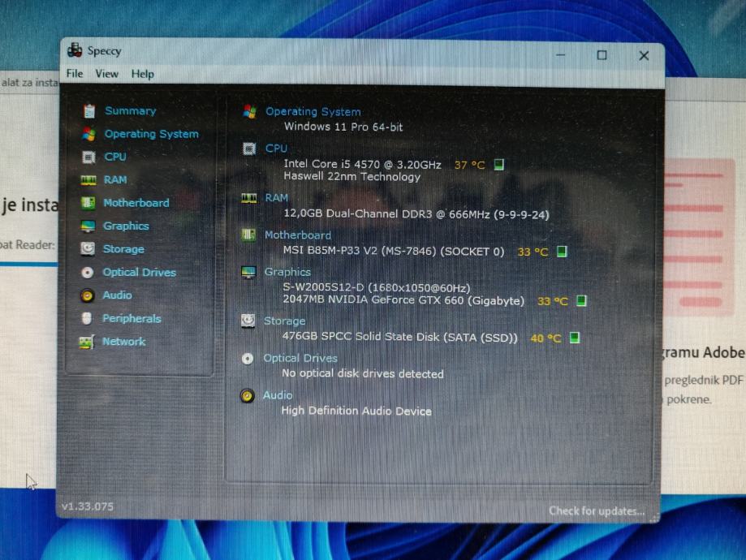Click RAM icon in summary pane
This screenshot has height=560, width=746.
pyautogui.click(x=249, y=197)
